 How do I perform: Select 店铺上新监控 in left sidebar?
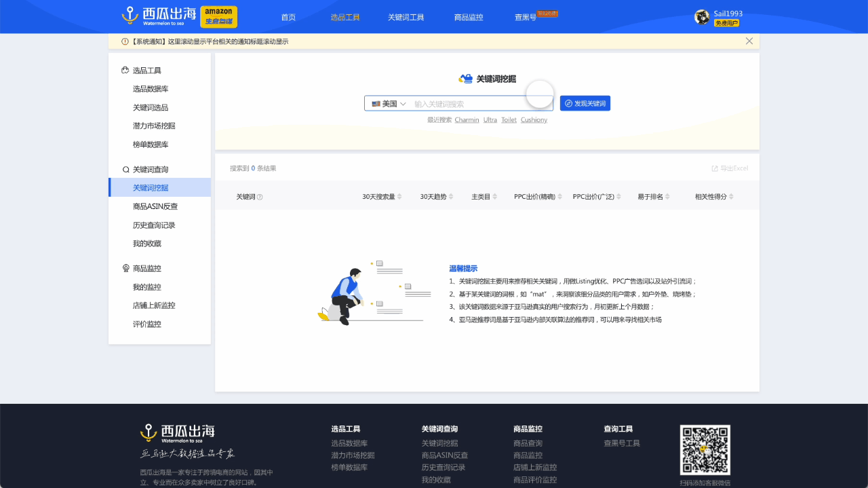[154, 305]
